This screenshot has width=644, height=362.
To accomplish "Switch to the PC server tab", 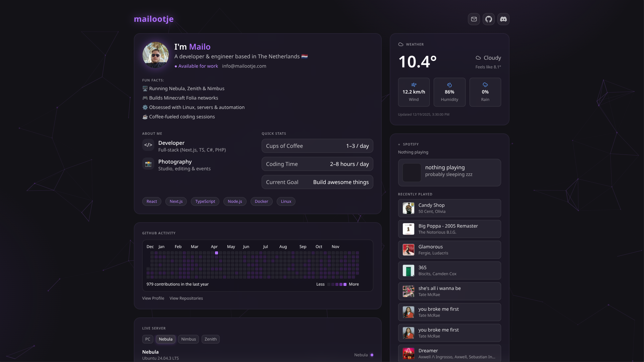I will (x=148, y=339).
